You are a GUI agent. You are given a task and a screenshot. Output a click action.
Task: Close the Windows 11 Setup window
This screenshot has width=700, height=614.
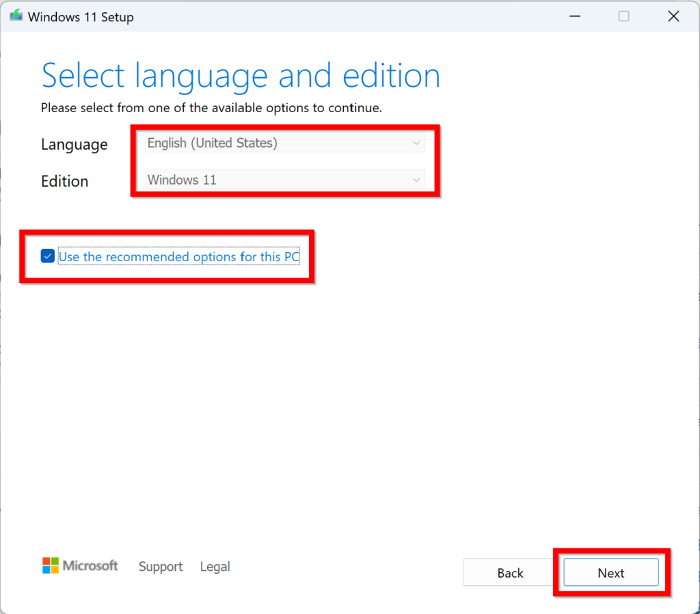(673, 16)
